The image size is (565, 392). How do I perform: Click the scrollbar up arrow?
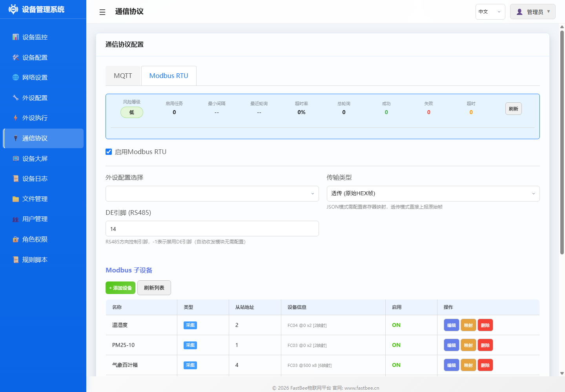tap(562, 27)
